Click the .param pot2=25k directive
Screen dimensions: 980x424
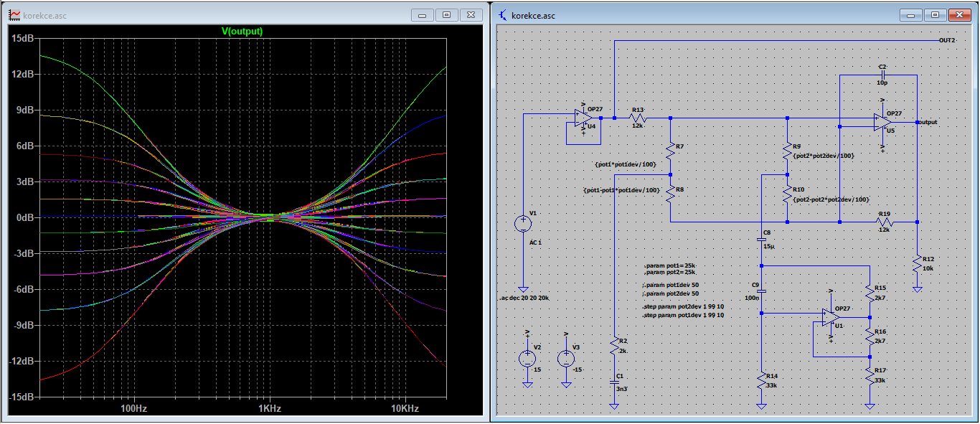pyautogui.click(x=670, y=273)
